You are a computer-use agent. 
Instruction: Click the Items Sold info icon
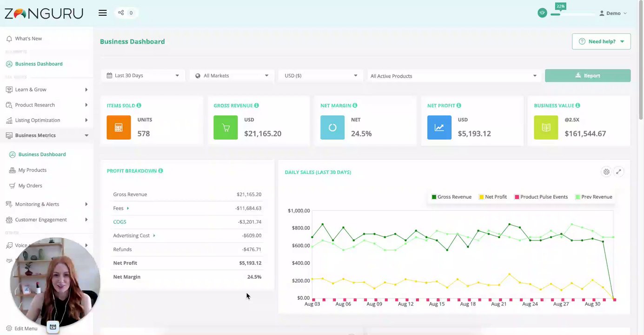pyautogui.click(x=139, y=106)
